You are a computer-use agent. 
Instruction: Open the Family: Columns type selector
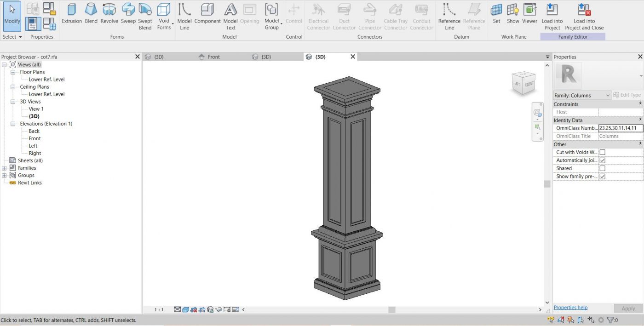coord(582,95)
